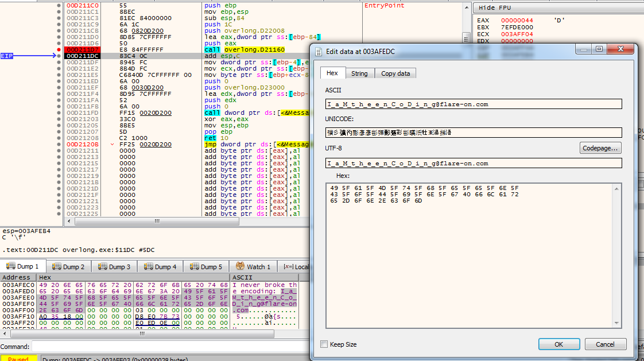Select the push overlong.D22008 instruction
The height and width of the screenshot is (361, 644).
245,31
